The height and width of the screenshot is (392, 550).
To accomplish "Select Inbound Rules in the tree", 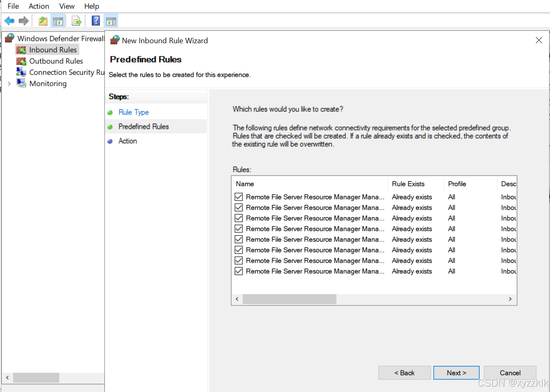I will pos(53,50).
